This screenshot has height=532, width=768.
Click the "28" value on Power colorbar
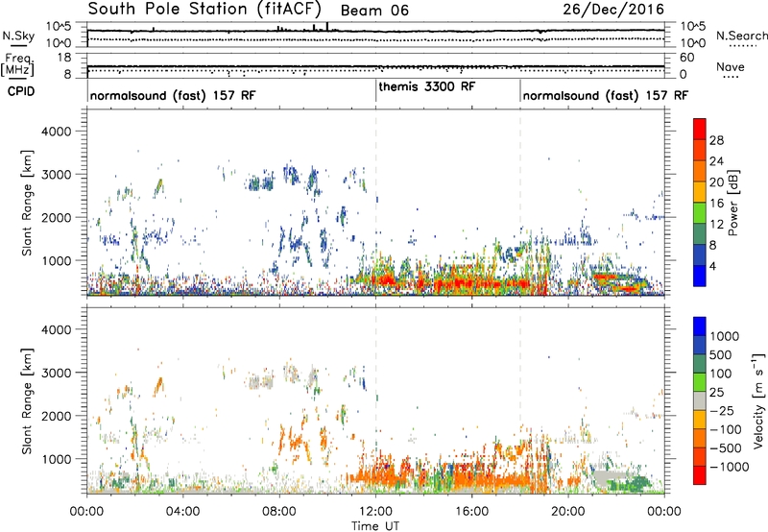click(x=716, y=140)
